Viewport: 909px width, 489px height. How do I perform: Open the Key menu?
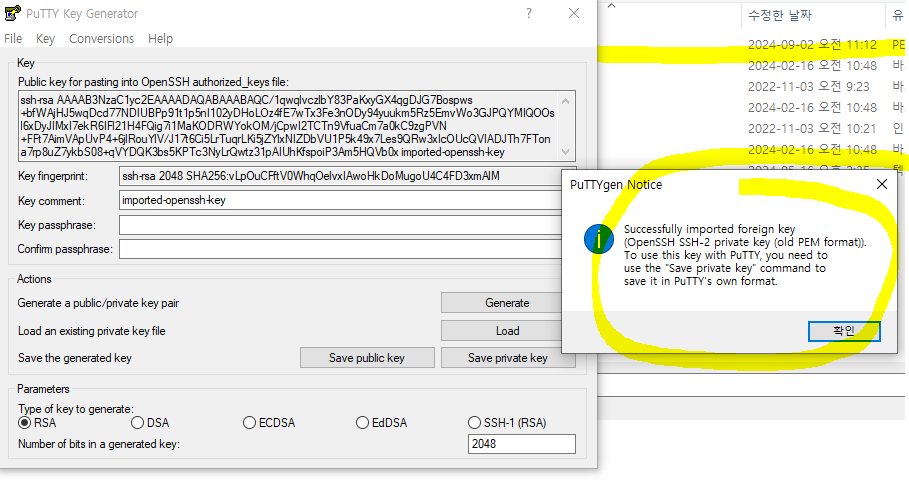pyautogui.click(x=45, y=39)
